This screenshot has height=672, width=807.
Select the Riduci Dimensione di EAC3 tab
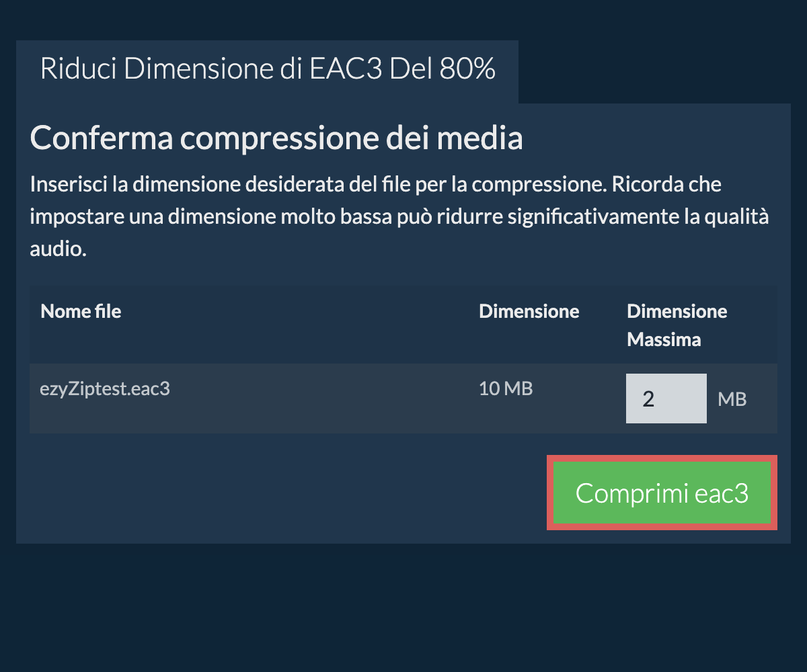tap(268, 70)
